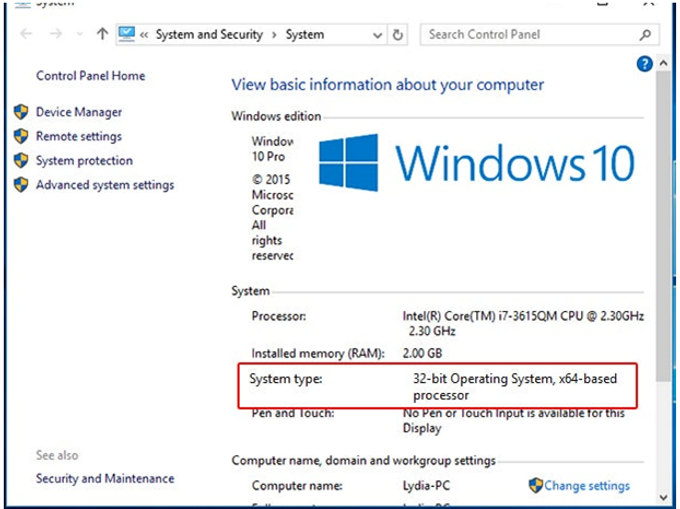
Task: Click View basic information heading
Action: tap(387, 85)
